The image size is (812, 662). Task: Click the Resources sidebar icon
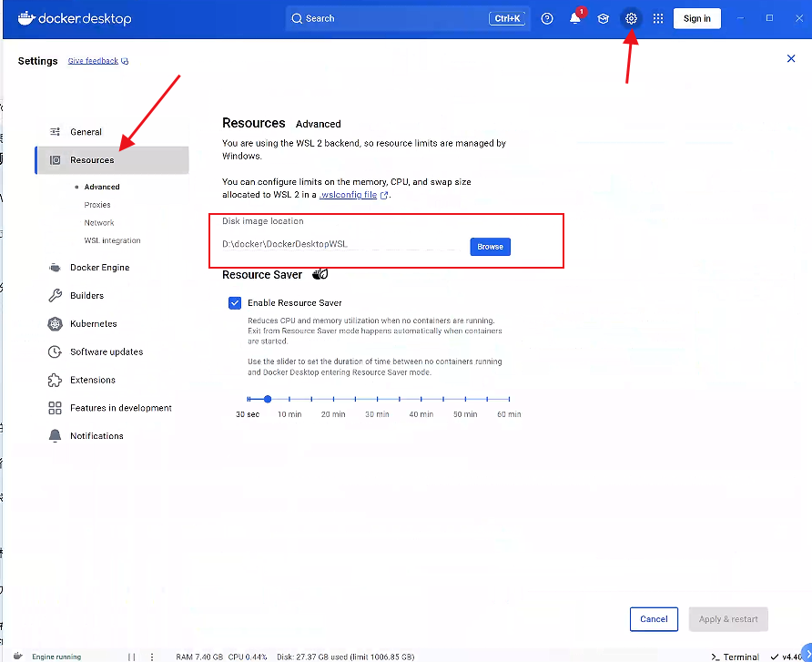click(55, 160)
